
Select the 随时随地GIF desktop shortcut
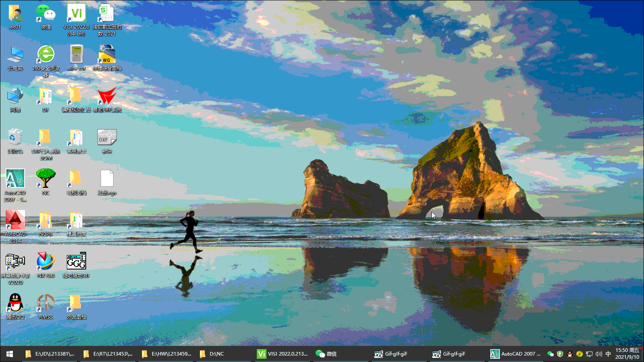pyautogui.click(x=76, y=265)
